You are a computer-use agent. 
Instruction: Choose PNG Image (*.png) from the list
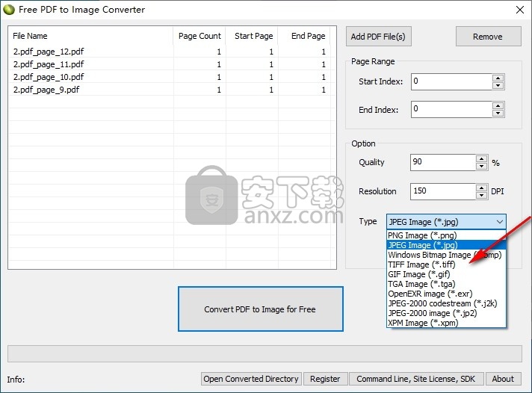click(446, 235)
